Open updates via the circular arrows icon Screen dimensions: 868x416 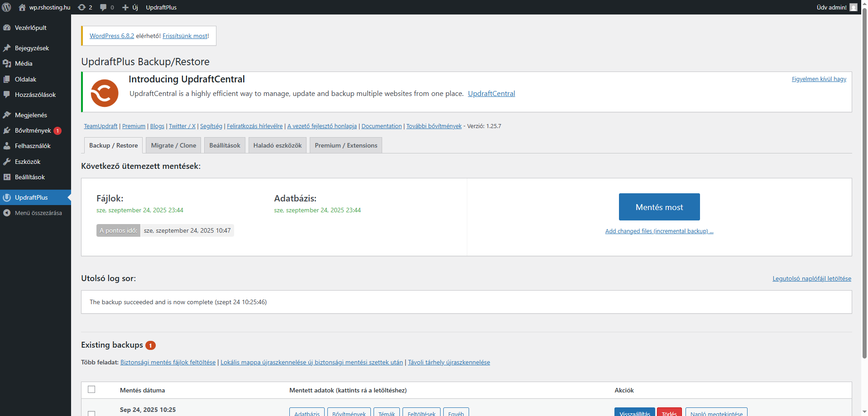click(x=82, y=7)
